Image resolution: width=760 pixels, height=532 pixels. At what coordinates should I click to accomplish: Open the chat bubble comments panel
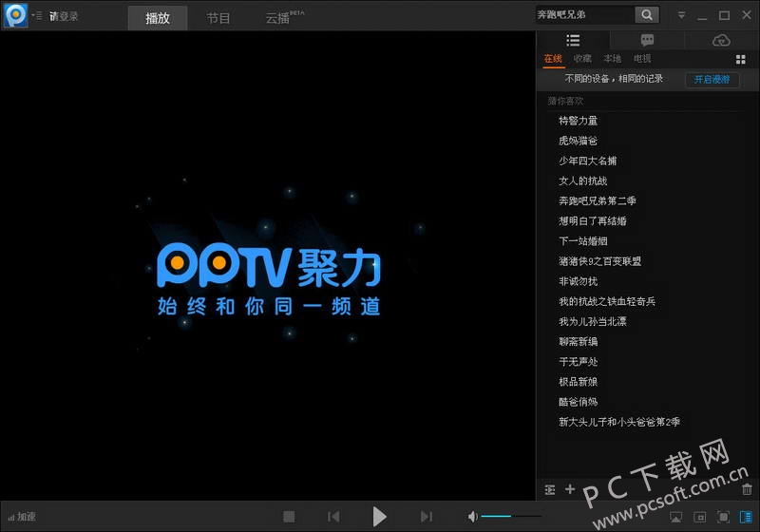(647, 40)
